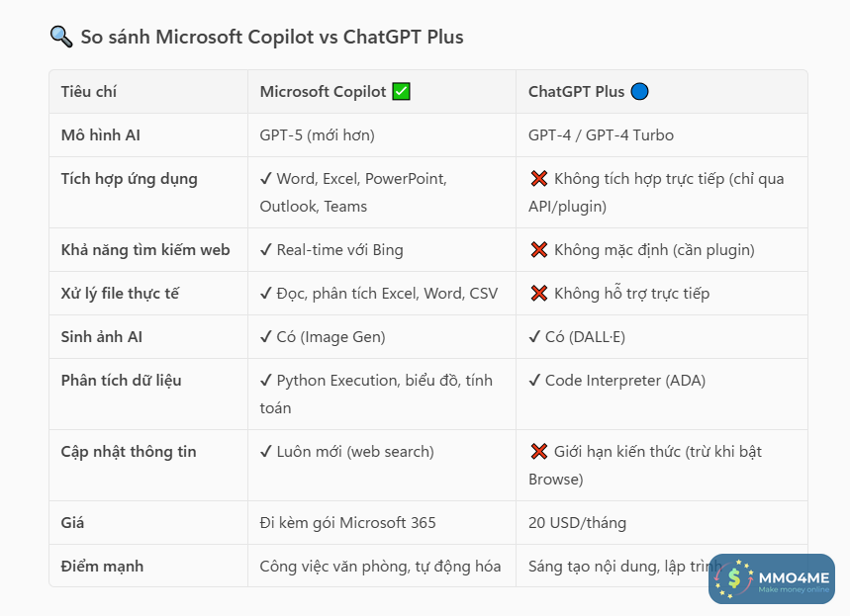This screenshot has width=850, height=616.
Task: Select the "Microsoft Copilot" column header text
Action: click(x=323, y=92)
